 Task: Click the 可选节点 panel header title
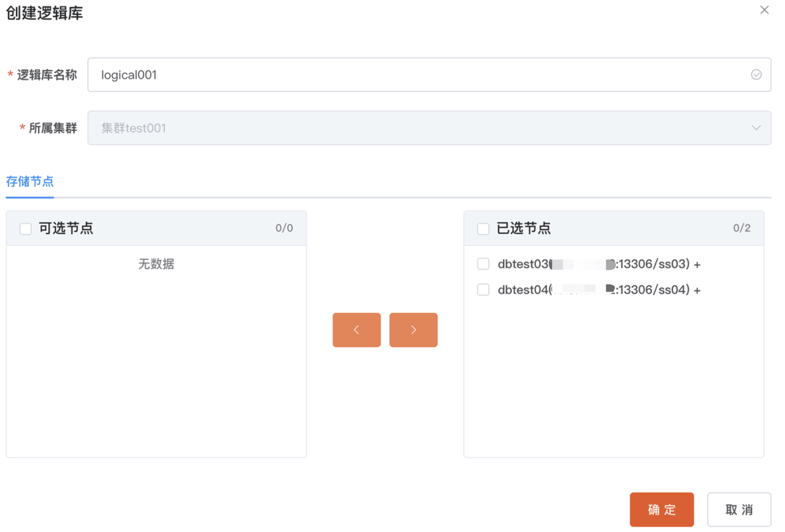click(x=66, y=229)
